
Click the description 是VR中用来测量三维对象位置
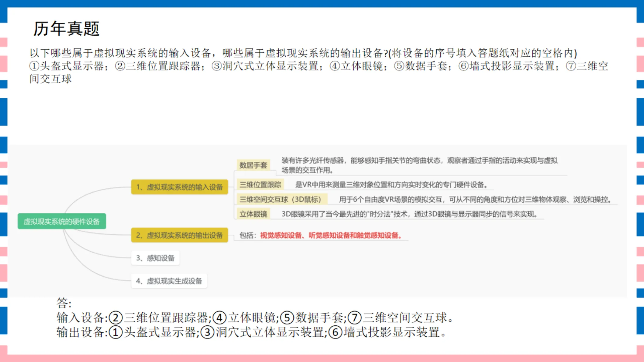[392, 185]
